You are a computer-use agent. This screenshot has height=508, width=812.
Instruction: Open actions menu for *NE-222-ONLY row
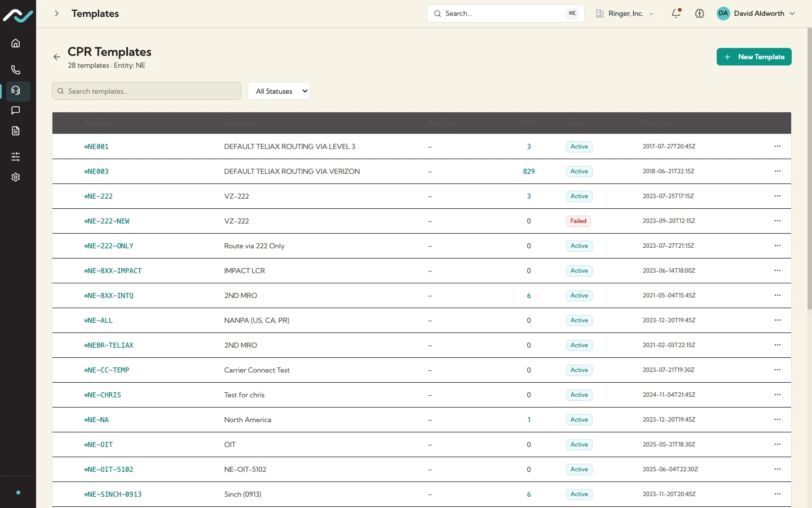pyautogui.click(x=778, y=246)
